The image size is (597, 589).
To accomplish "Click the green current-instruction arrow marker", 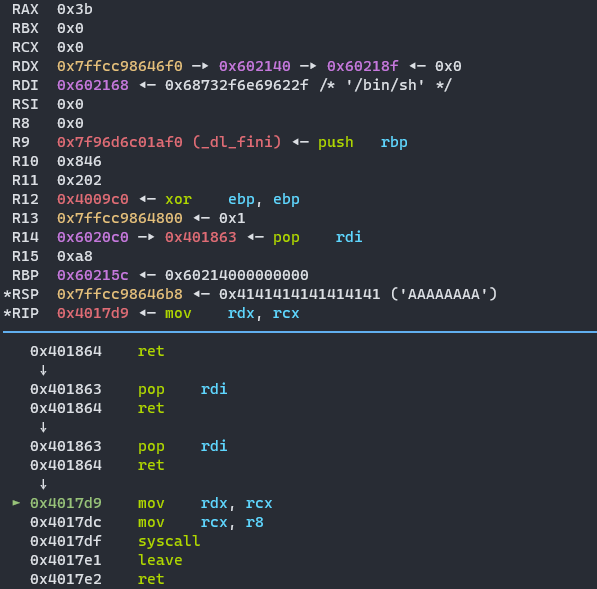I will [x=16, y=503].
